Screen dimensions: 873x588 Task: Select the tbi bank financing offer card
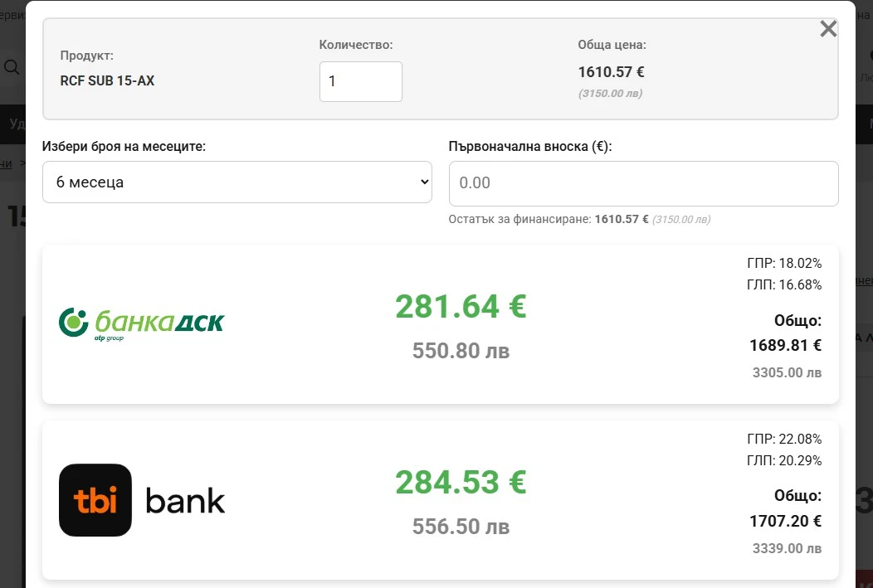click(441, 499)
